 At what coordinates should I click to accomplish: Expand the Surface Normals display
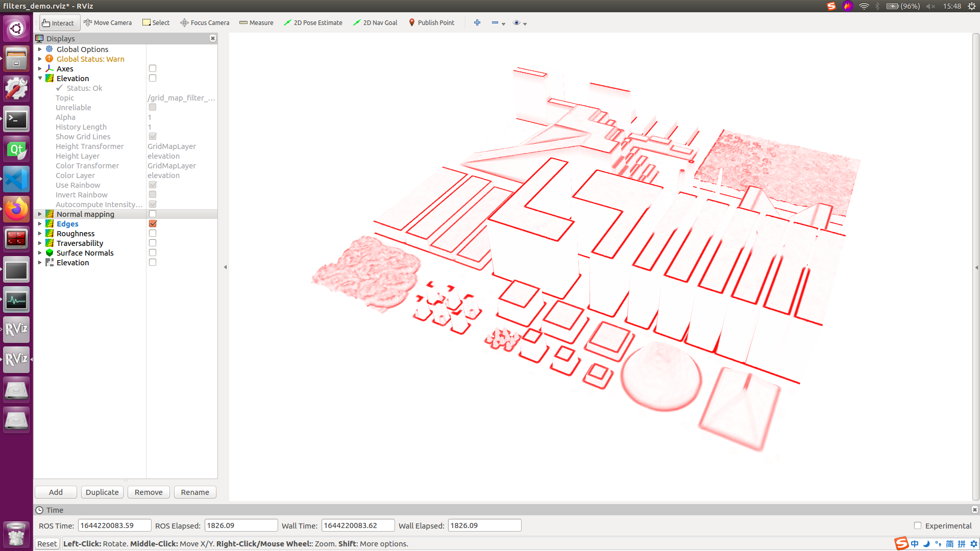[x=40, y=253]
